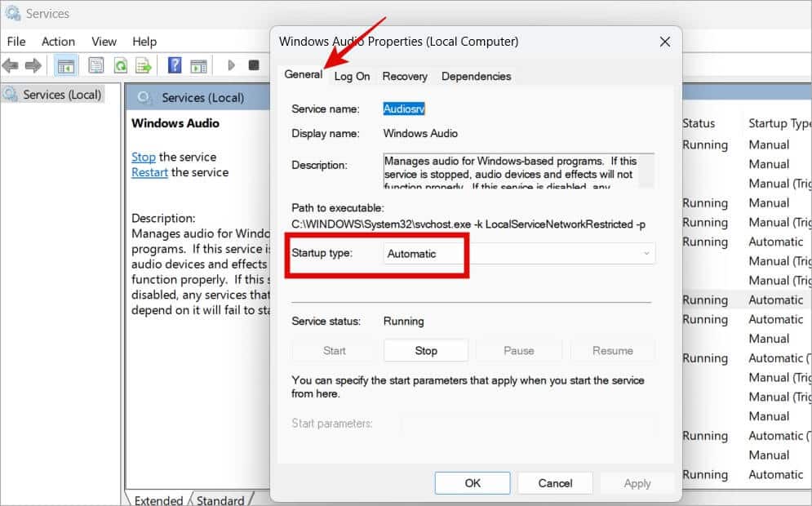Viewport: 812px width, 506px height.
Task: Click the Windows Audio display name value
Action: [420, 134]
